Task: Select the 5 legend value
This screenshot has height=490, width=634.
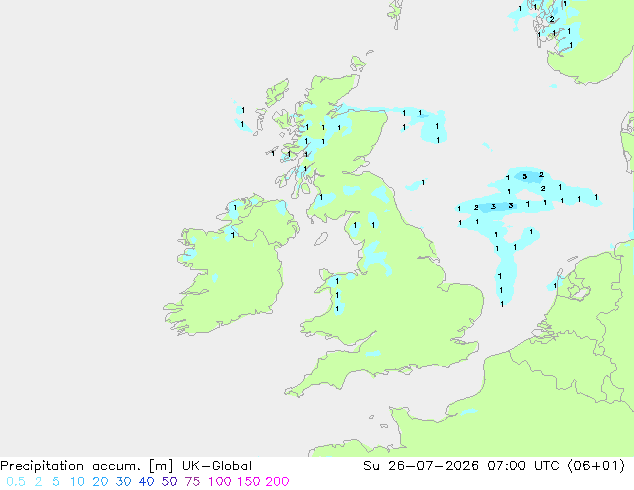Action: [x=56, y=482]
